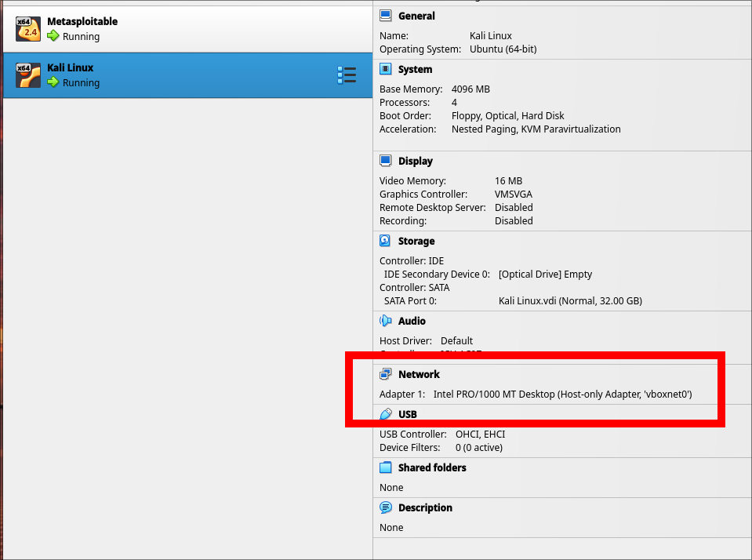Click the System section chip icon

click(385, 69)
